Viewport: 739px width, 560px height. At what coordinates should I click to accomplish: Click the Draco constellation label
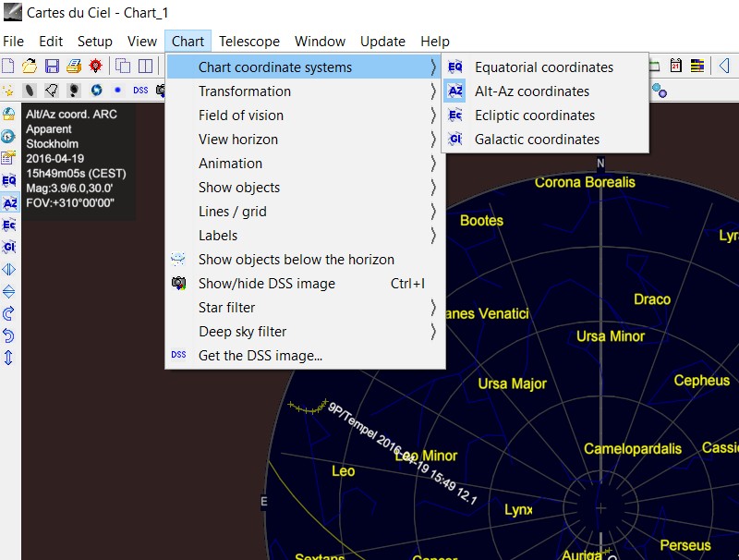(652, 298)
